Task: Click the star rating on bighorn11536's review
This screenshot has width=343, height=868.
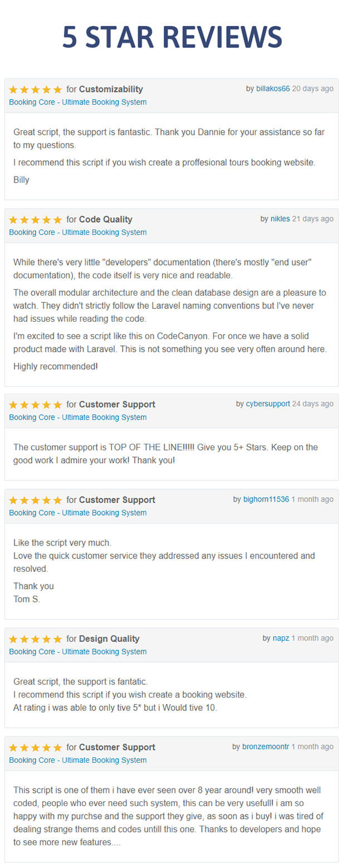Action: click(36, 501)
